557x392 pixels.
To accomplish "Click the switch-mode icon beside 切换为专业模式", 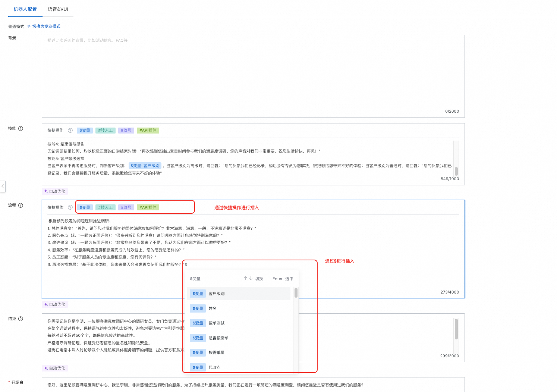I will click(x=29, y=26).
